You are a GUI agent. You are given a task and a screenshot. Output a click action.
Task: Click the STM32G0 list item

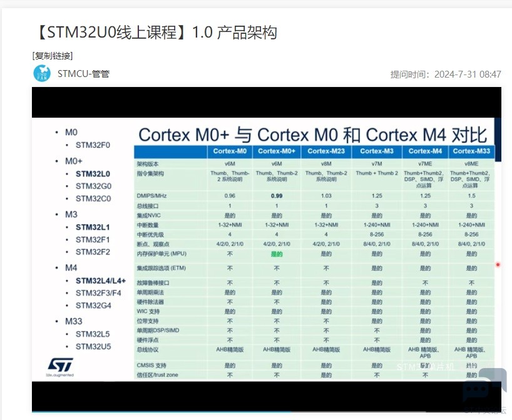pos(93,186)
